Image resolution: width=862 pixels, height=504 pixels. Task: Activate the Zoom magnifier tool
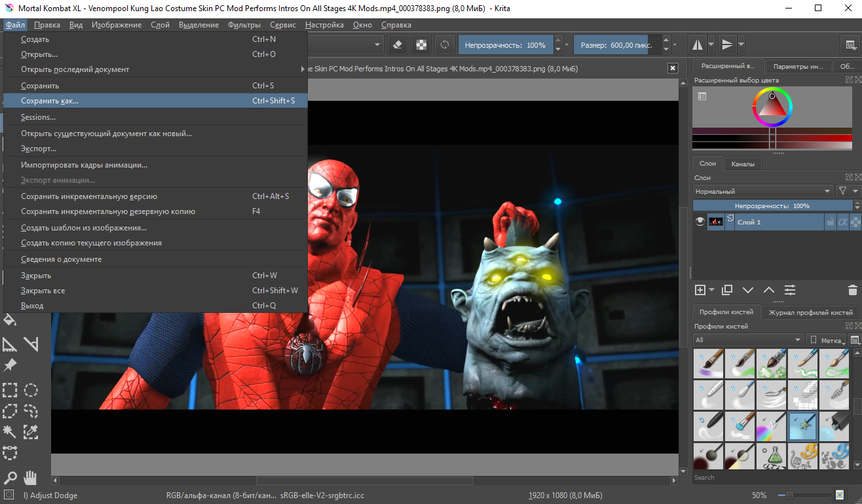pyautogui.click(x=10, y=478)
